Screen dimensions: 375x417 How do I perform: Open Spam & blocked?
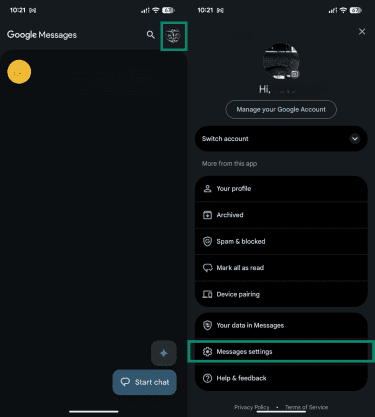tap(281, 241)
